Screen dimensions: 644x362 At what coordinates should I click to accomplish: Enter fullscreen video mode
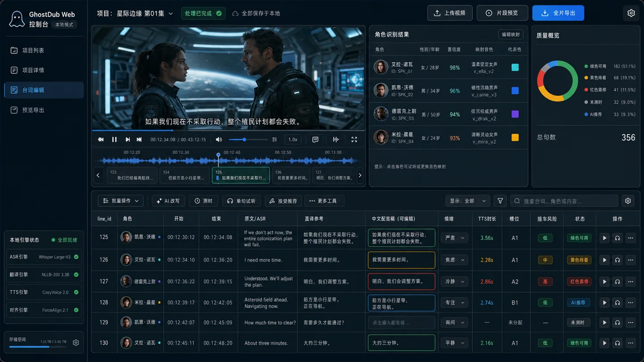(354, 139)
